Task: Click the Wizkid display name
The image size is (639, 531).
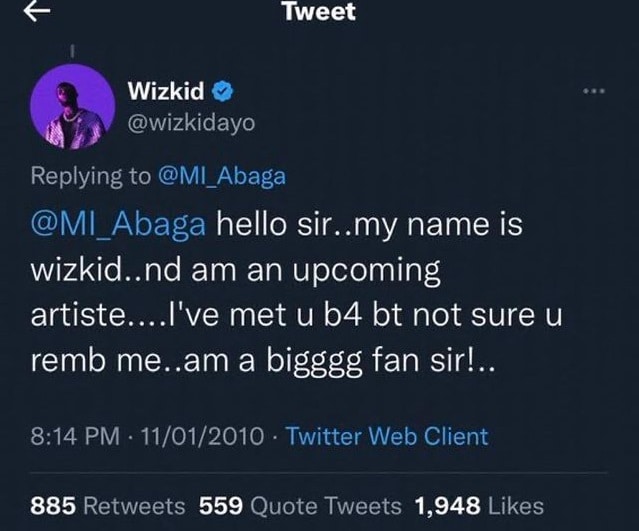Action: (166, 93)
